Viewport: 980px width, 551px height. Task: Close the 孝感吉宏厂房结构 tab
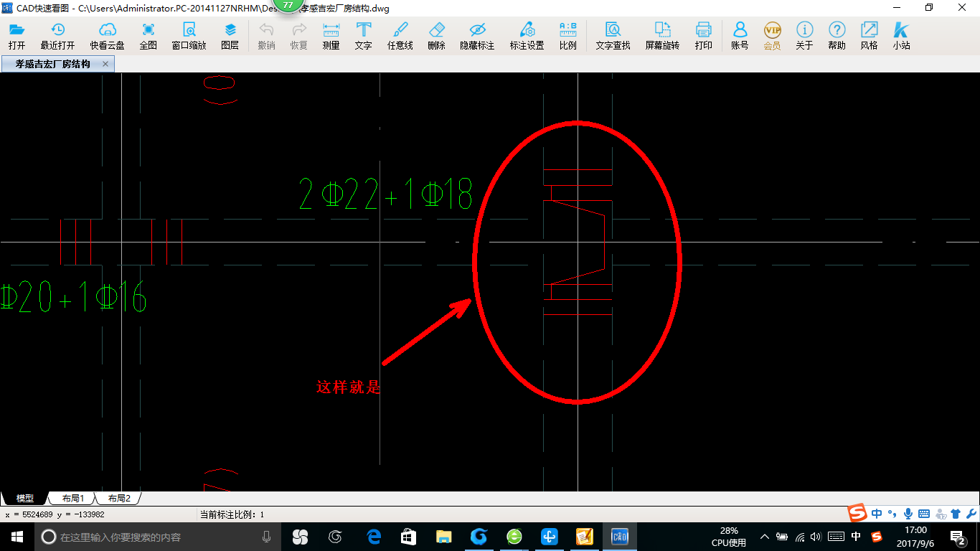(105, 65)
